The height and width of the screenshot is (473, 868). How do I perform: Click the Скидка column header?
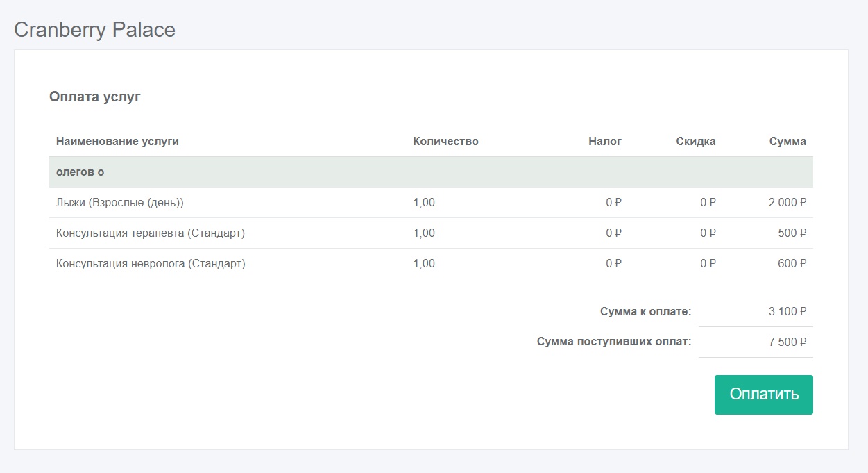[695, 142]
